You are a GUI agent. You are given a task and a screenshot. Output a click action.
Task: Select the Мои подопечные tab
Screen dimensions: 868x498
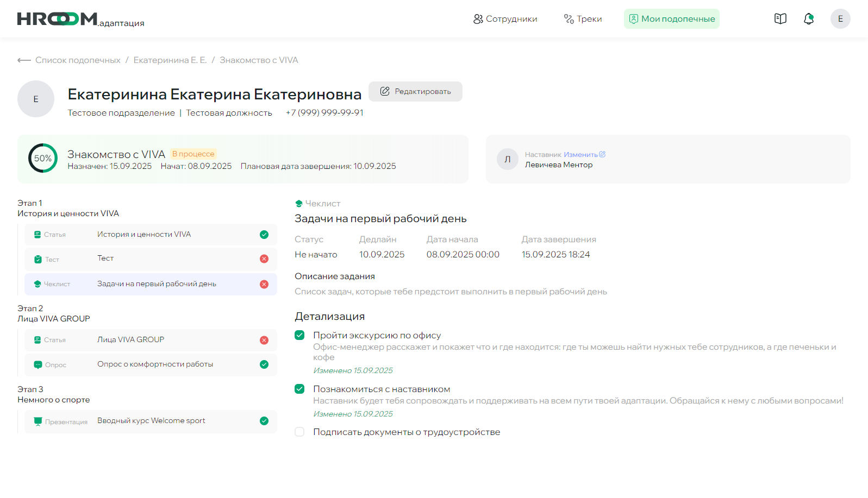[672, 19]
